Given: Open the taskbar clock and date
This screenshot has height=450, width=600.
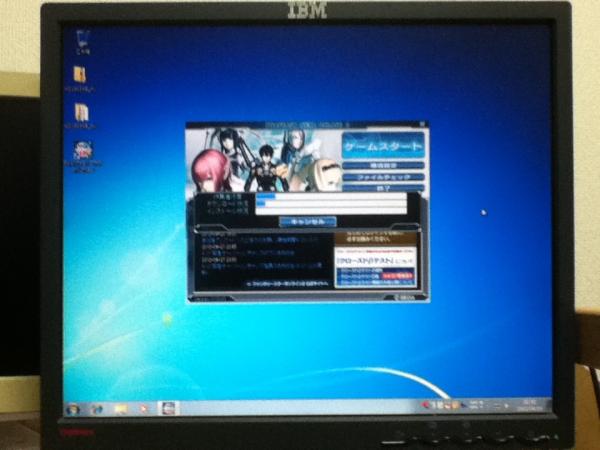Looking at the screenshot, I should tap(532, 405).
